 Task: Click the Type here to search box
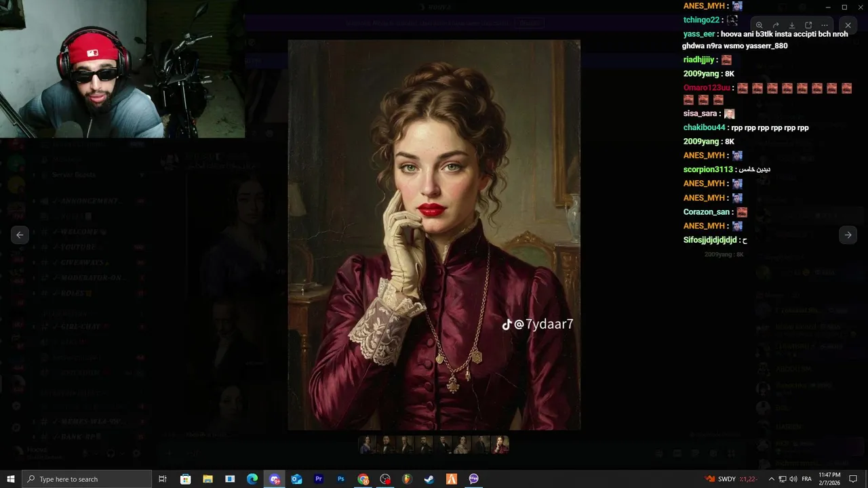[86, 479]
